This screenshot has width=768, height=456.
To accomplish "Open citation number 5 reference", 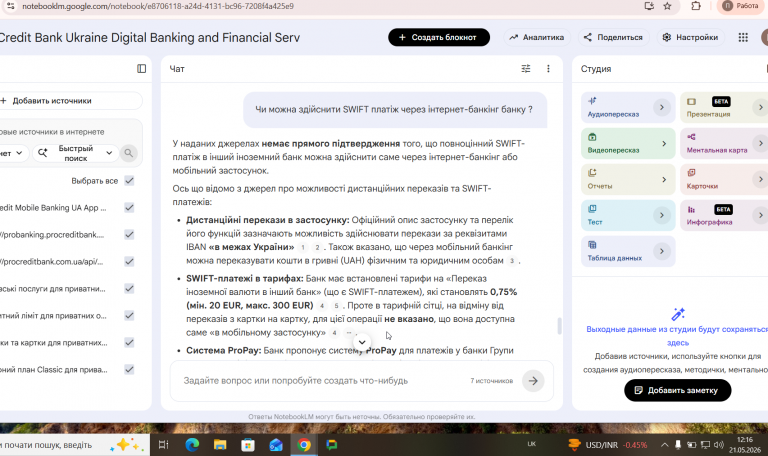I will click(336, 306).
